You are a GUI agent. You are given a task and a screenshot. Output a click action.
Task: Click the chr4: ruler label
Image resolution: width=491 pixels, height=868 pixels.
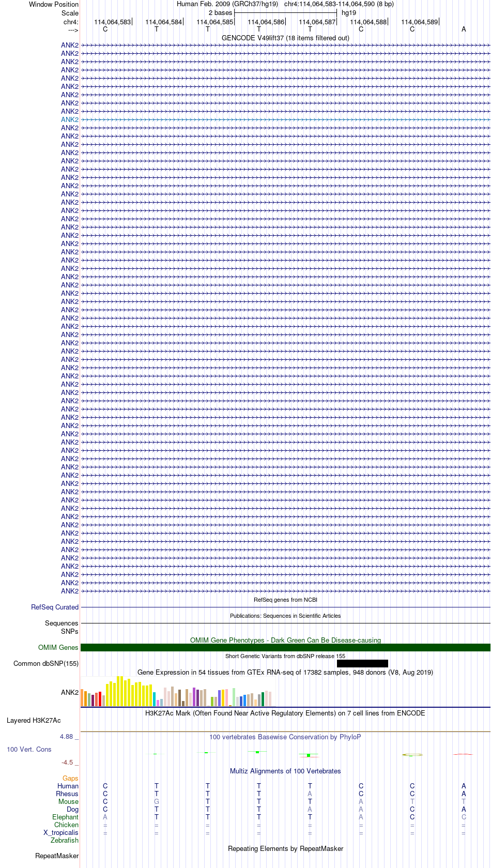[71, 22]
